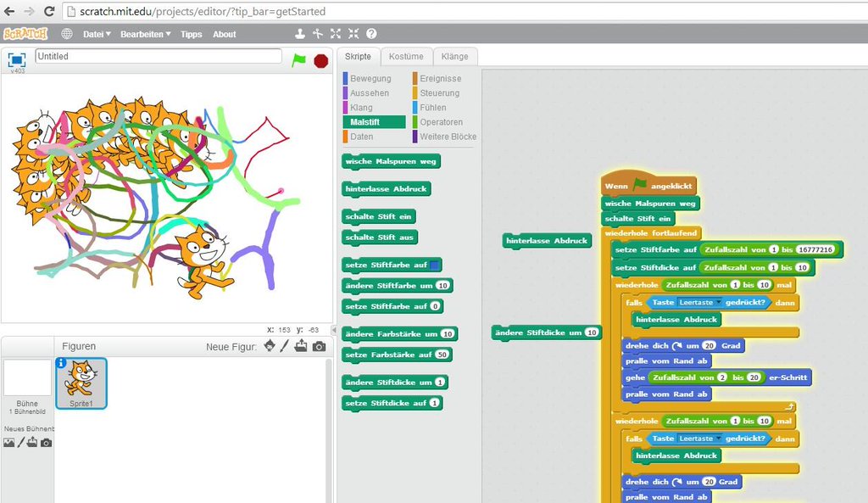The image size is (868, 503).
Task: Click the 'schalte Stift aus' palette block
Action: (x=379, y=238)
